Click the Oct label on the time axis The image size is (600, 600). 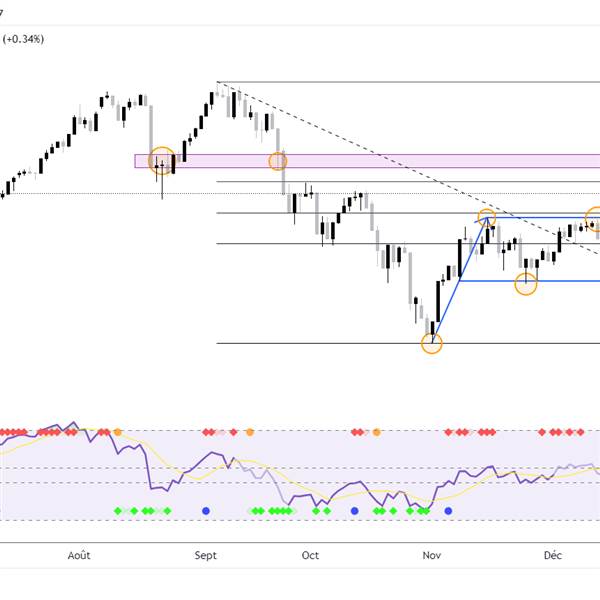[310, 555]
